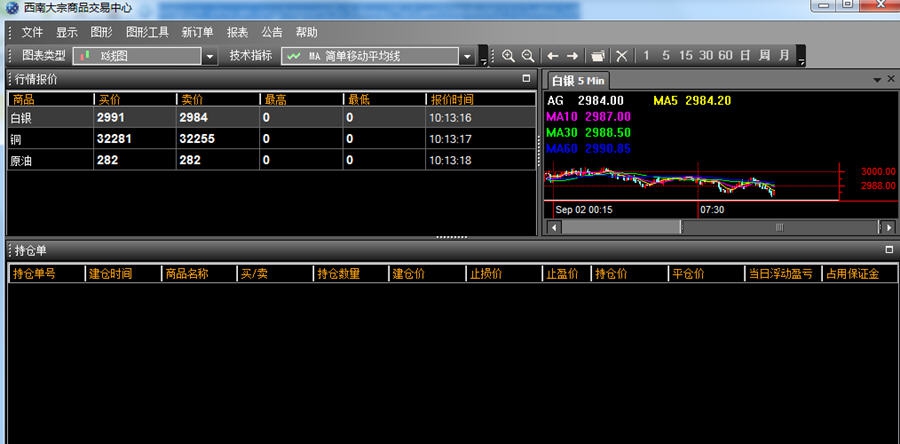Screen dimensions: 900x444
Task: Click chart scrollbar left arrow
Action: coord(554,227)
